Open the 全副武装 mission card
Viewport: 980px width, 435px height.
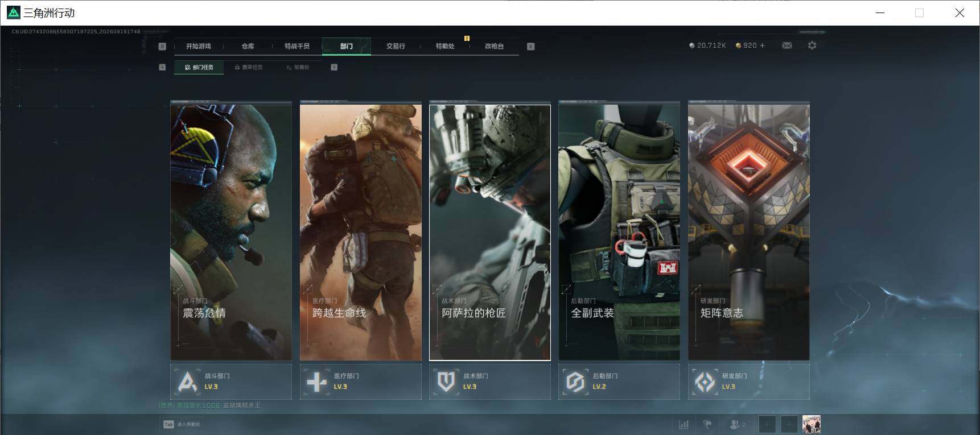(619, 232)
